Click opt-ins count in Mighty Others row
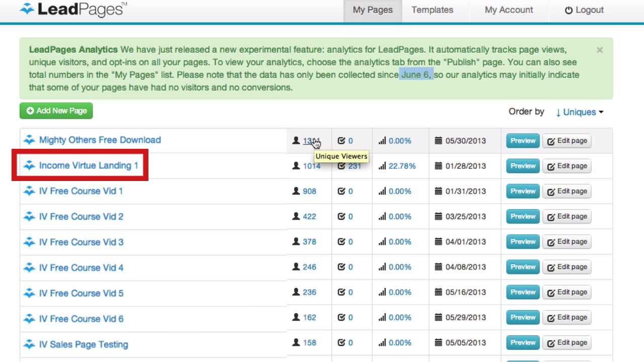The width and height of the screenshot is (644, 362). point(350,141)
